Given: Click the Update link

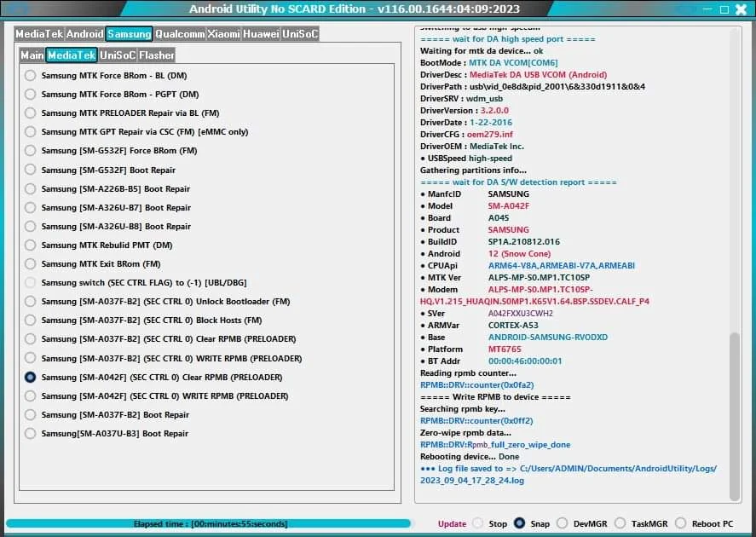Looking at the screenshot, I should pyautogui.click(x=452, y=524).
